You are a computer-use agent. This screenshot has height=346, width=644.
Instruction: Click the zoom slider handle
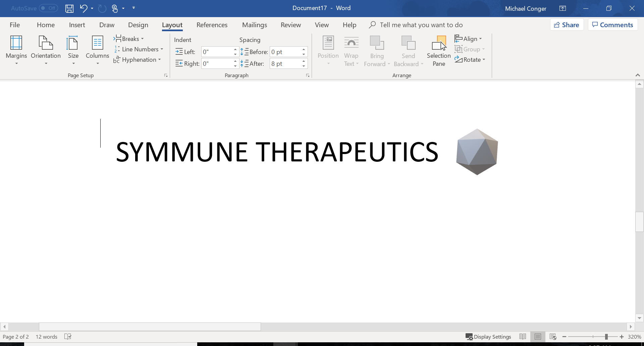click(606, 337)
